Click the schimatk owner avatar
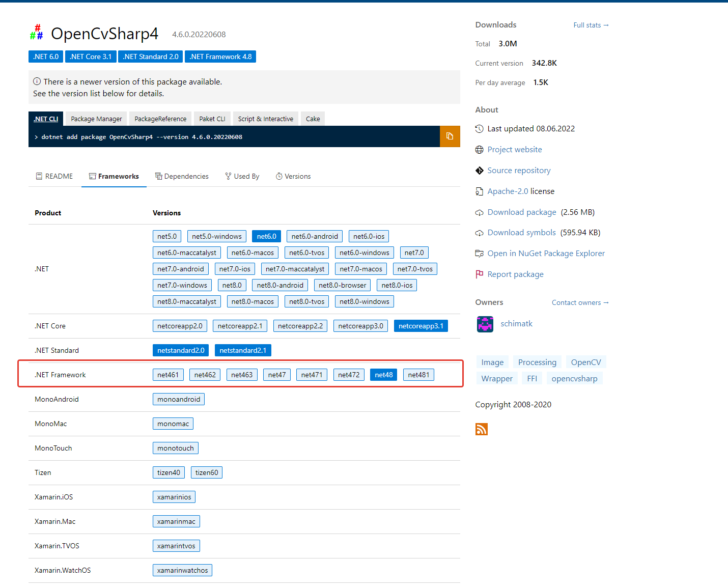 (485, 324)
